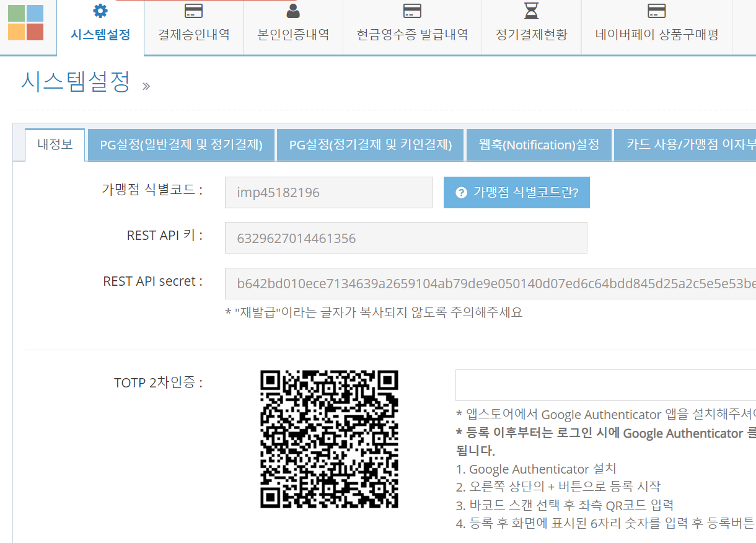Click the gear icon above 시스템설정
This screenshot has height=543, width=756.
pyautogui.click(x=100, y=11)
